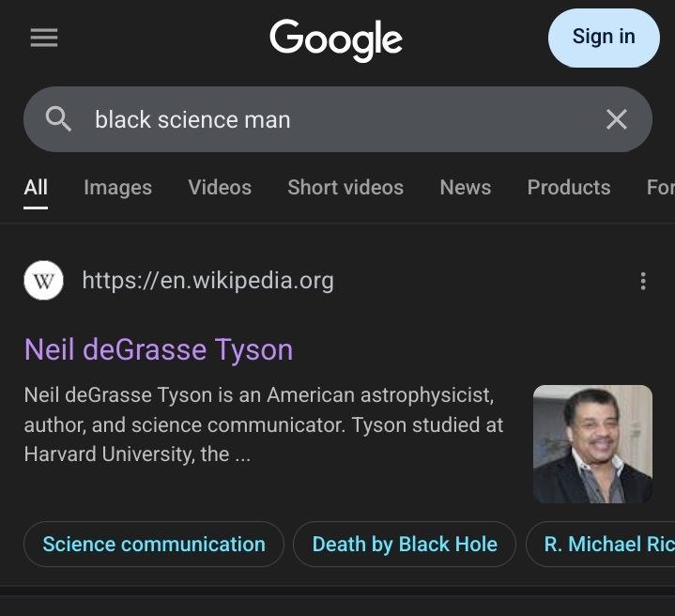
Task: Switch to the Videos tab
Action: pyautogui.click(x=220, y=188)
